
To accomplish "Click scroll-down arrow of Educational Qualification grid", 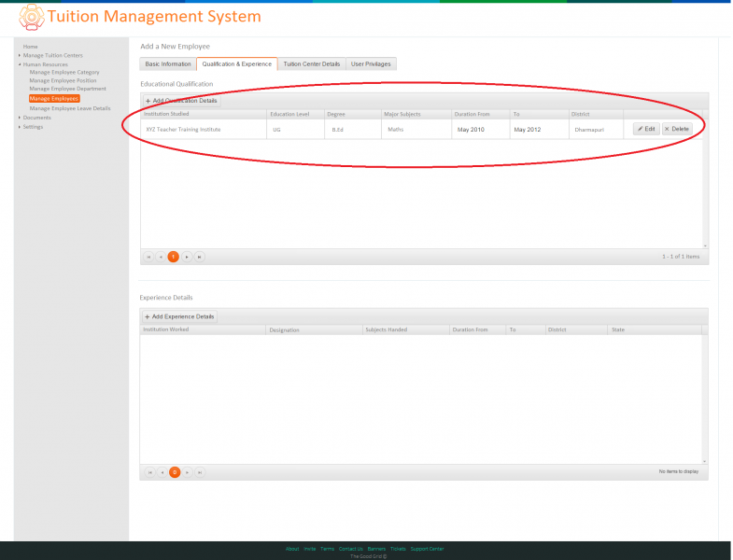I will (705, 245).
